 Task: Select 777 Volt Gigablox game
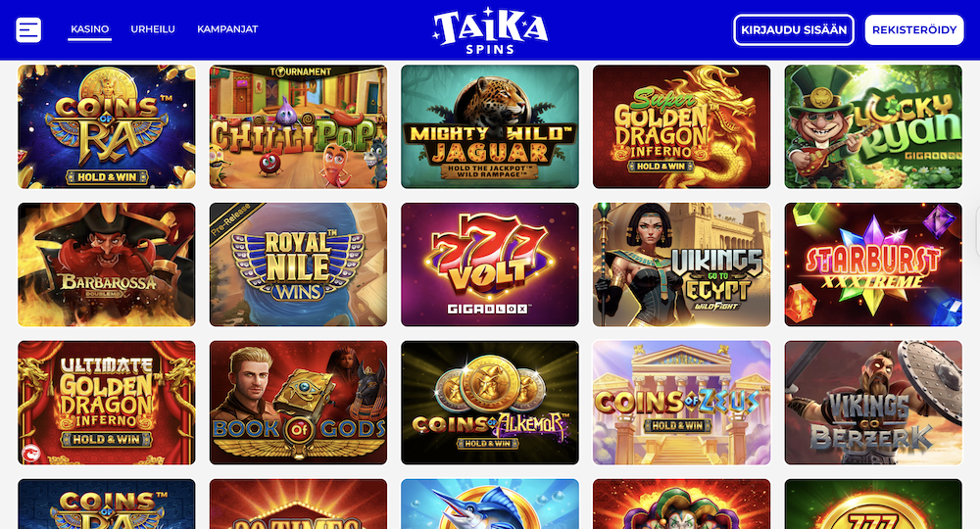coord(490,264)
